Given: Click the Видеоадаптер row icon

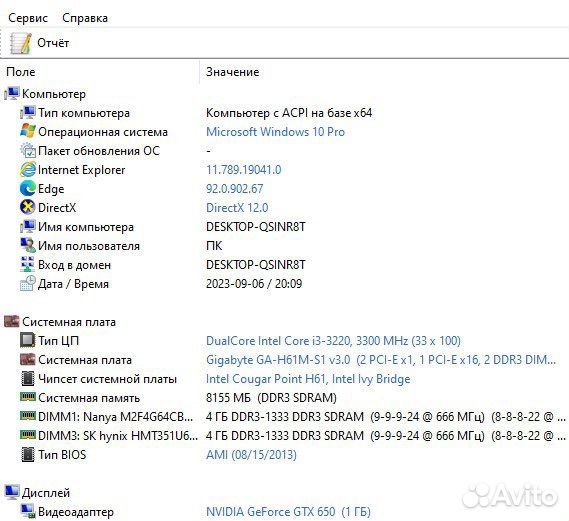Looking at the screenshot, I should (x=28, y=511).
